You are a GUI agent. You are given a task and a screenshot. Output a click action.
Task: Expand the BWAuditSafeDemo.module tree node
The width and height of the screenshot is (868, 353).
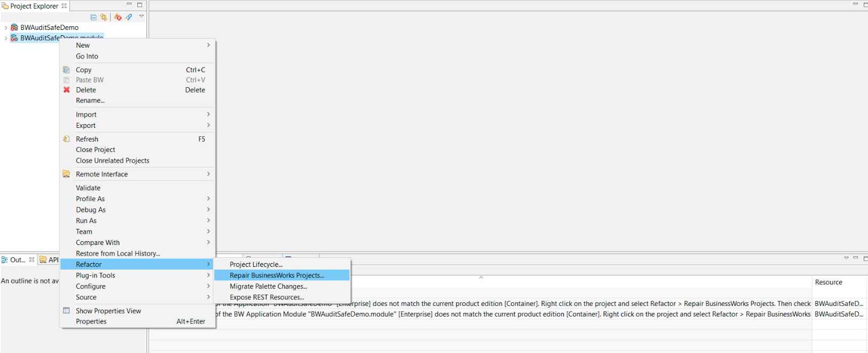(5, 38)
